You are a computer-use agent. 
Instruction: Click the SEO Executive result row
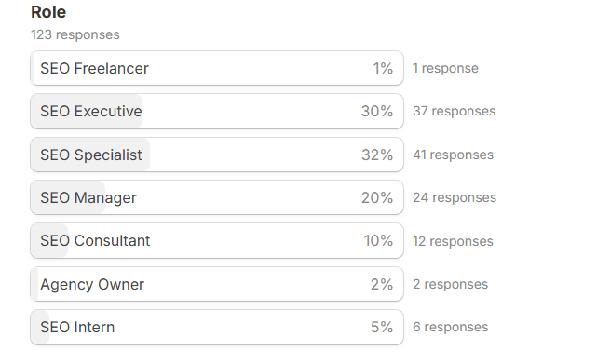coord(217,111)
